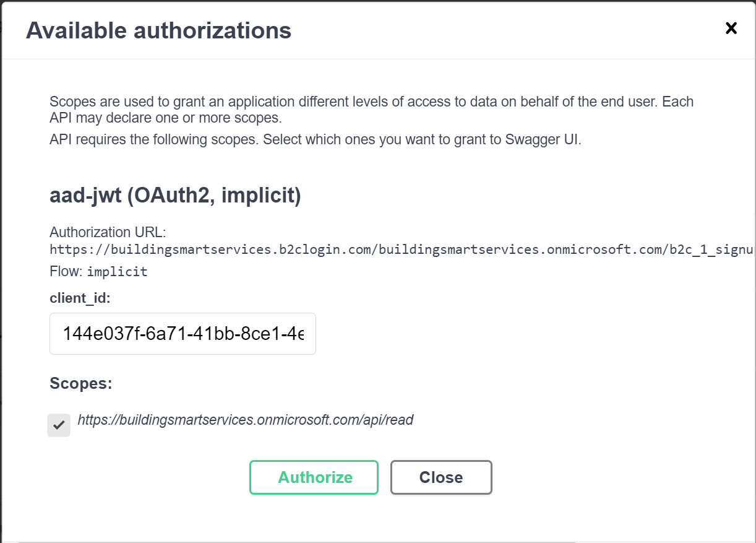Uncheck the buildingsmartservices read scope
The width and height of the screenshot is (756, 543).
tap(59, 425)
